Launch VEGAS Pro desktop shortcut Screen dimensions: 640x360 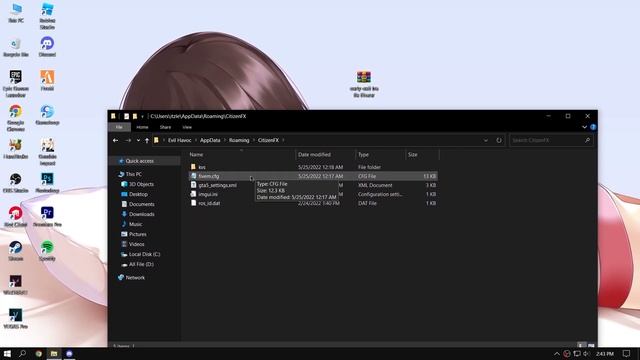tap(16, 319)
